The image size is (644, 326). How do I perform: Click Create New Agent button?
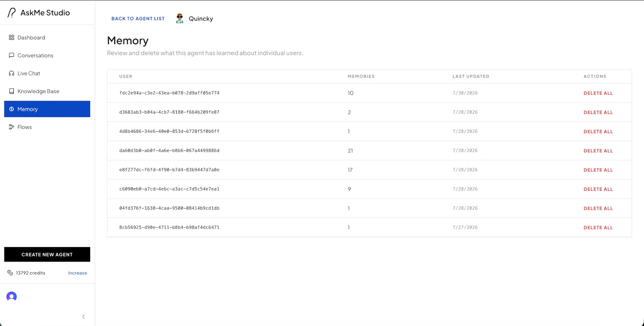coord(47,254)
